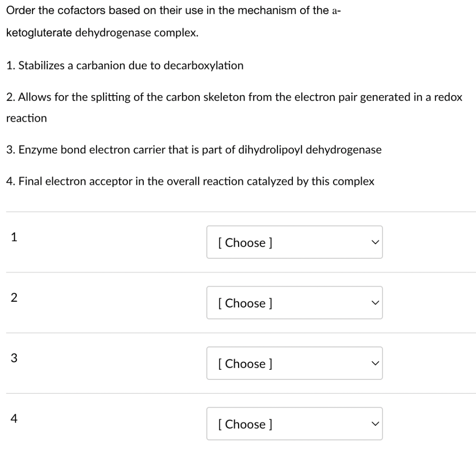
Task: Click the statement "Final electron acceptor in the overall reaction"
Action: (x=190, y=181)
